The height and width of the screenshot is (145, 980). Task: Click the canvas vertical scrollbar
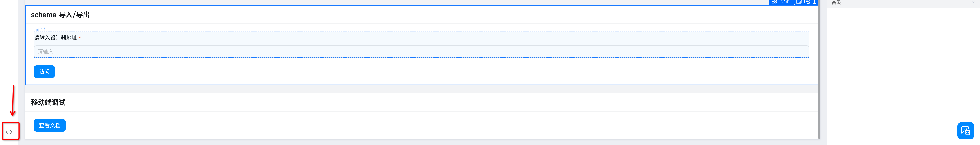coord(819,76)
